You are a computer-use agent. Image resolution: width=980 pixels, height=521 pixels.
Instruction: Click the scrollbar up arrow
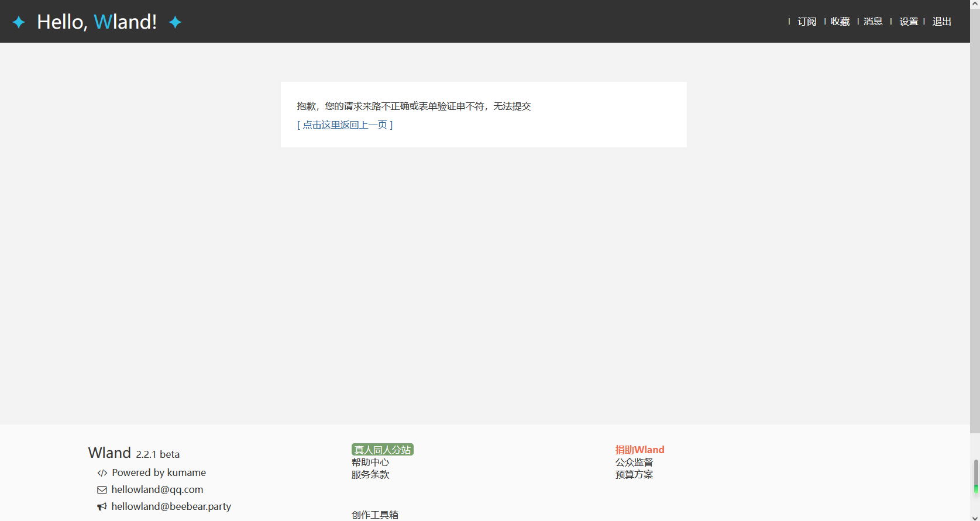(975, 4)
